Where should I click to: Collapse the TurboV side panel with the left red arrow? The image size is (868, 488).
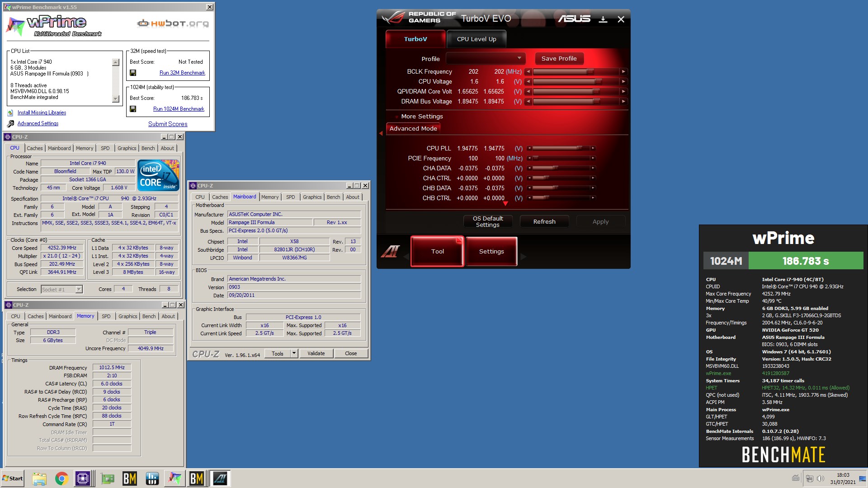coord(381,133)
